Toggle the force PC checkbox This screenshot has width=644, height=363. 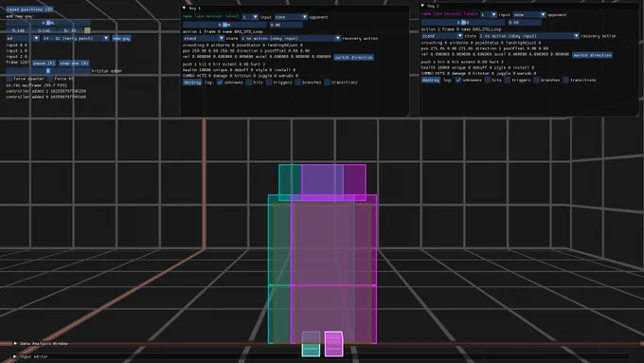tap(50, 78)
